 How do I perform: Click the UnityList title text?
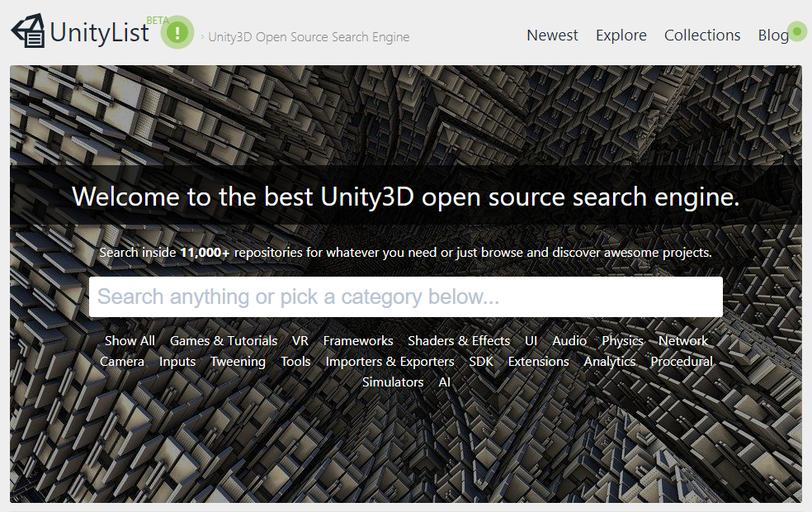coord(99,33)
